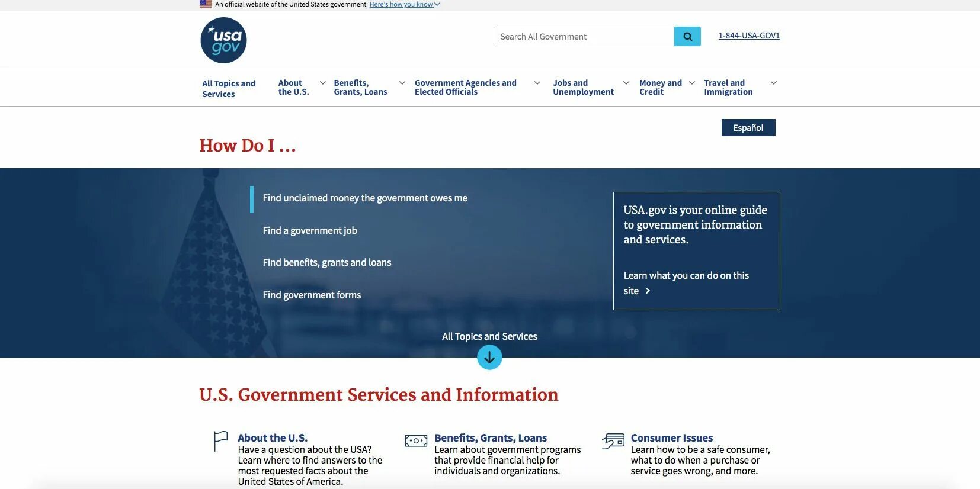This screenshot has width=980, height=489.
Task: Open the Consumer Issues section heading
Action: pos(672,438)
